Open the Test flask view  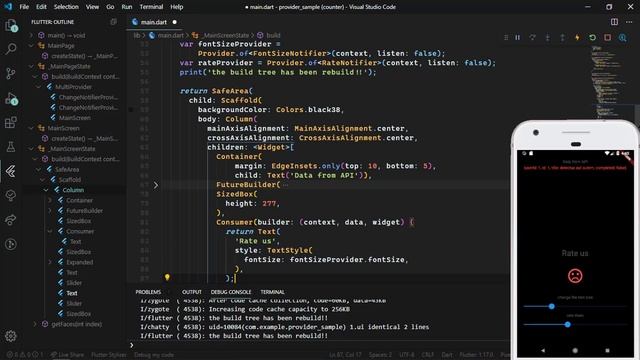[x=11, y=147]
